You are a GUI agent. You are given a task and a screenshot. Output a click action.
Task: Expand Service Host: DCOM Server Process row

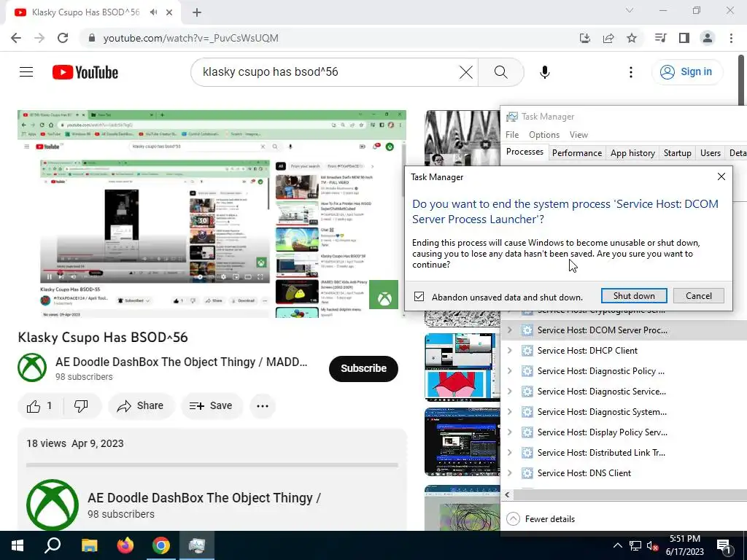tap(510, 330)
